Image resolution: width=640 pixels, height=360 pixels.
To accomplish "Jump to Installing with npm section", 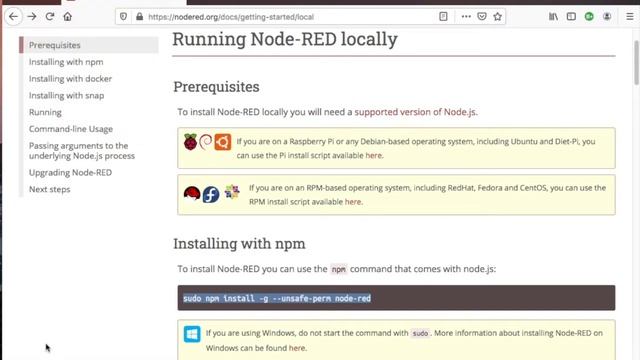I will (66, 62).
